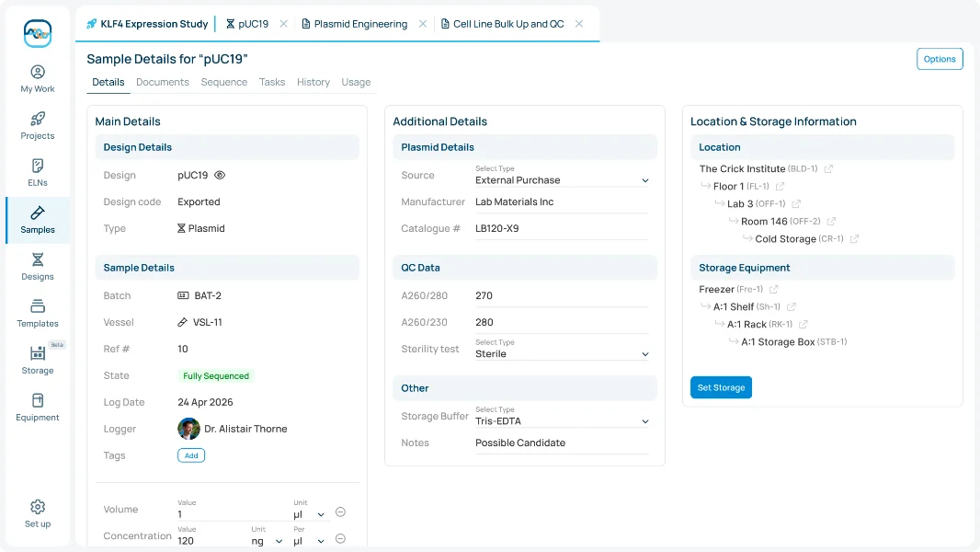The width and height of the screenshot is (980, 552).
Task: Open Templates in the sidebar
Action: 38,314
